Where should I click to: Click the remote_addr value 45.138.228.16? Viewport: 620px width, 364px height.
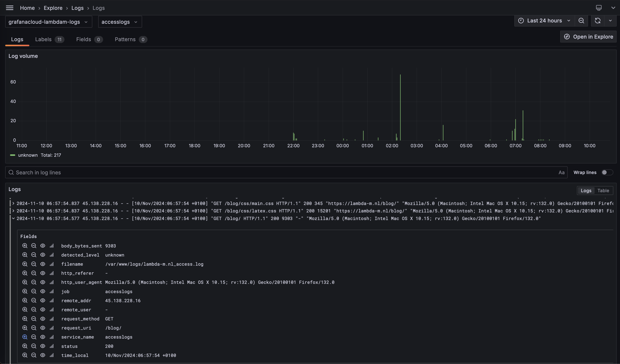tap(123, 301)
